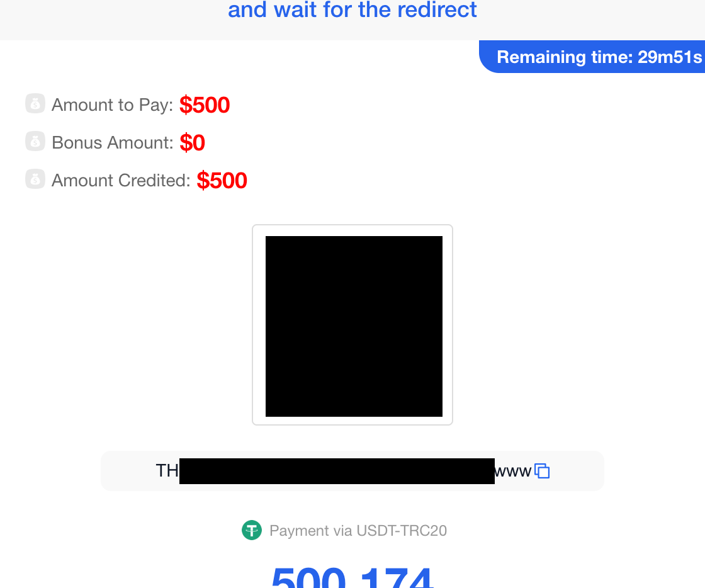Click the Payment via USDT-TRC20 label

pos(358,530)
